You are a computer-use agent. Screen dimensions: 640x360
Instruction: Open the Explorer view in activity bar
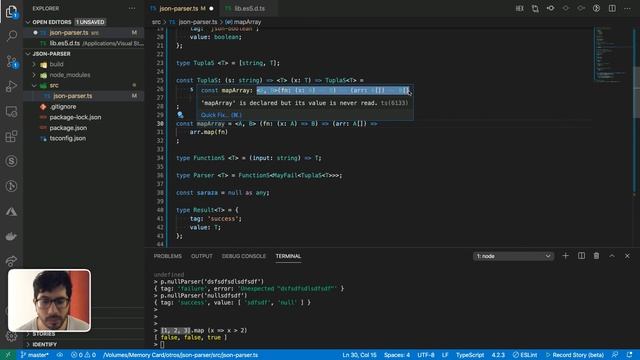[11, 12]
